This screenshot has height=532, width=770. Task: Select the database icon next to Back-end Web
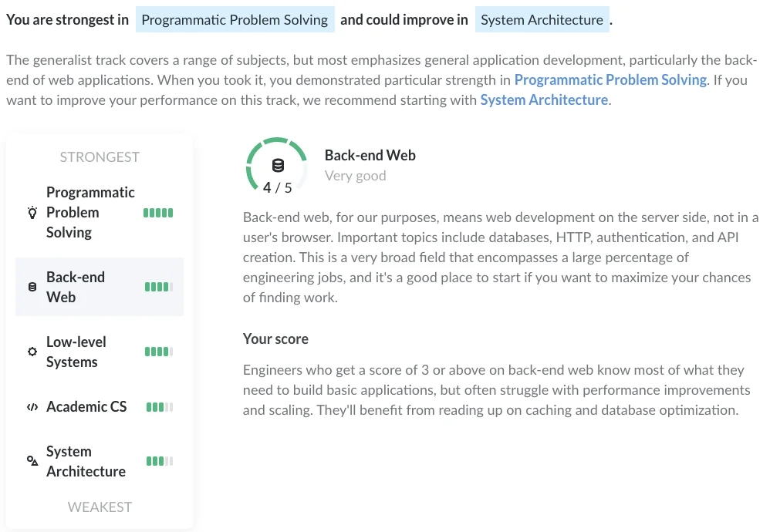pos(32,286)
